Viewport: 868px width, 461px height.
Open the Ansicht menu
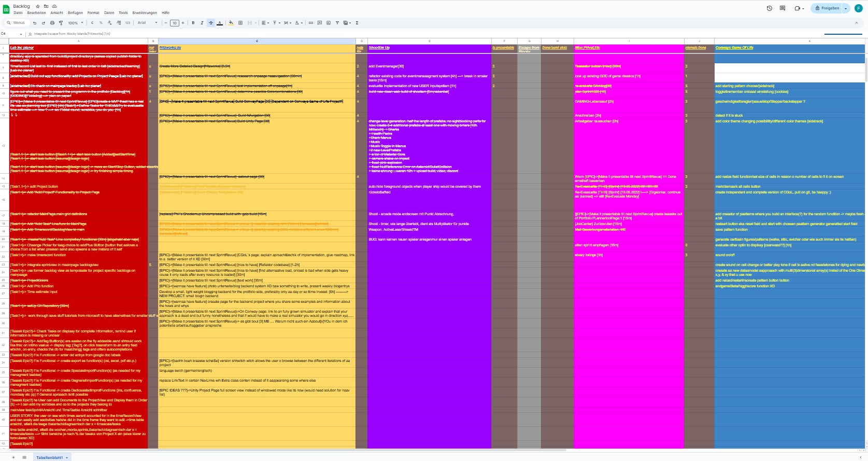click(x=57, y=13)
